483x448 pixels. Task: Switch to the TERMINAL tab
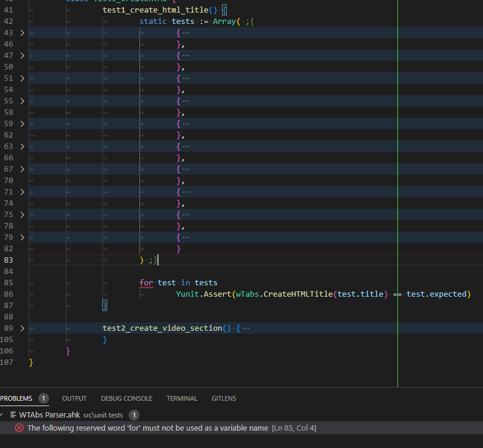point(181,398)
